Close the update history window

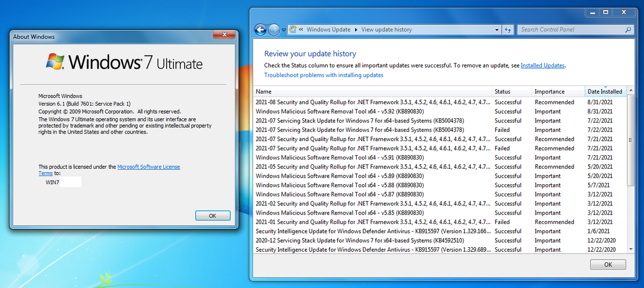click(623, 12)
